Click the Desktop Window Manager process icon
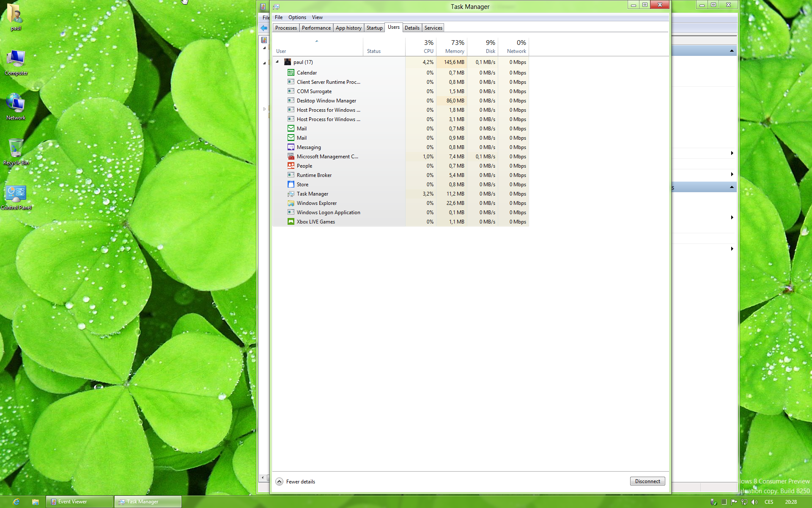 point(291,101)
